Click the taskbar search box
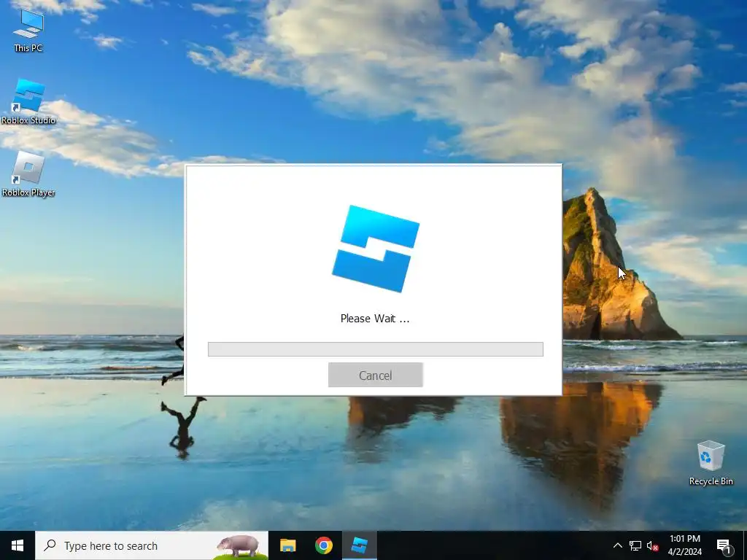Screen dimensions: 747x560 (x=152, y=545)
